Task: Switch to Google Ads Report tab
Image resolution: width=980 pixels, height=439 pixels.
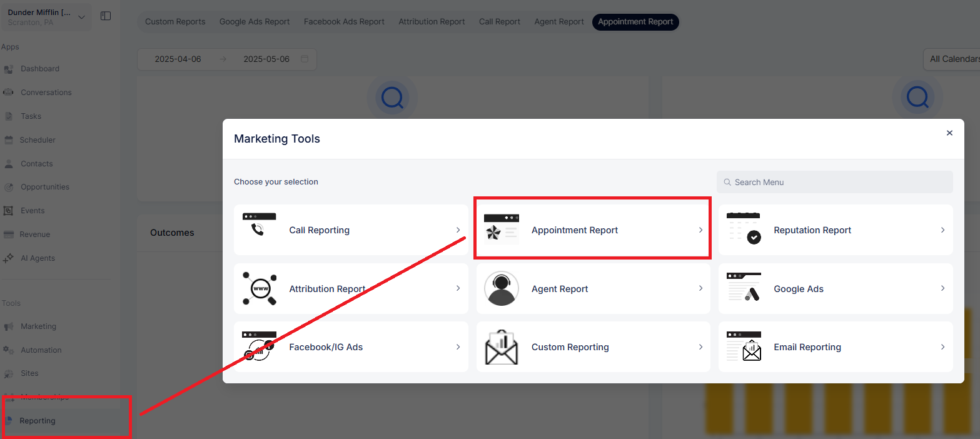Action: pos(255,22)
